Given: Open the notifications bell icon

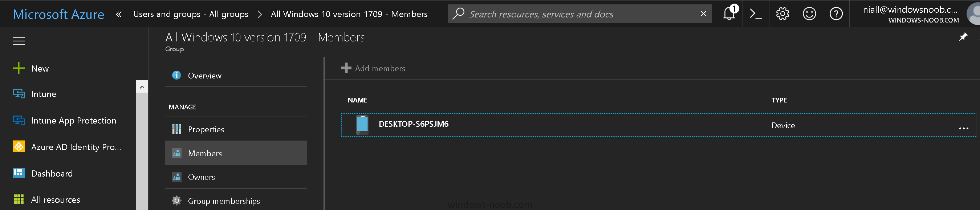Looking at the screenshot, I should tap(729, 14).
